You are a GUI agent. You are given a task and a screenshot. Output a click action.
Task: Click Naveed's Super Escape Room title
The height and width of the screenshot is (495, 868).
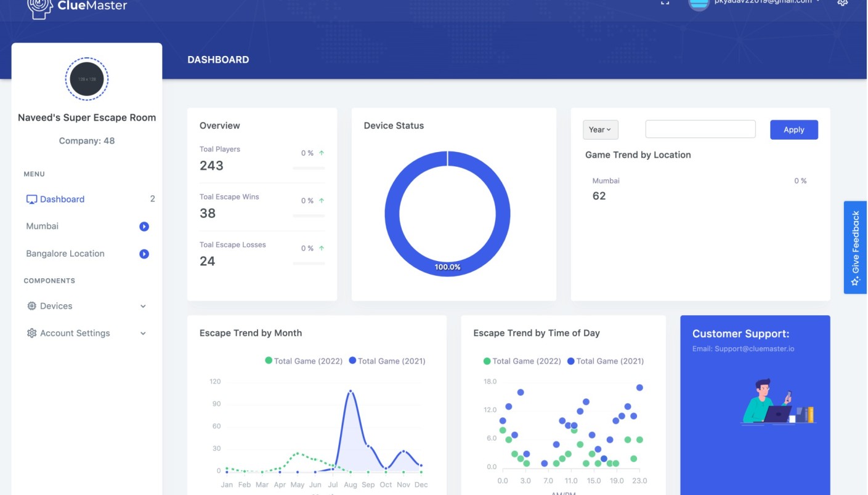[87, 118]
